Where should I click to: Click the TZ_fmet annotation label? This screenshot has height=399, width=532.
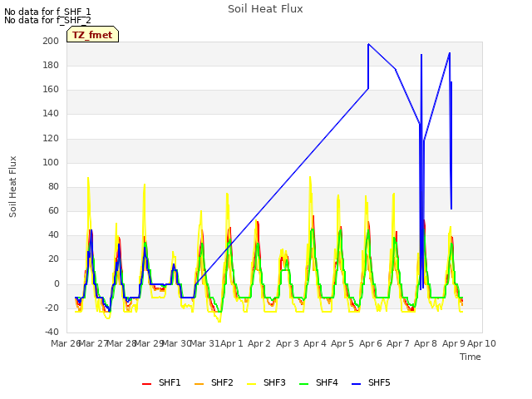(x=92, y=34)
